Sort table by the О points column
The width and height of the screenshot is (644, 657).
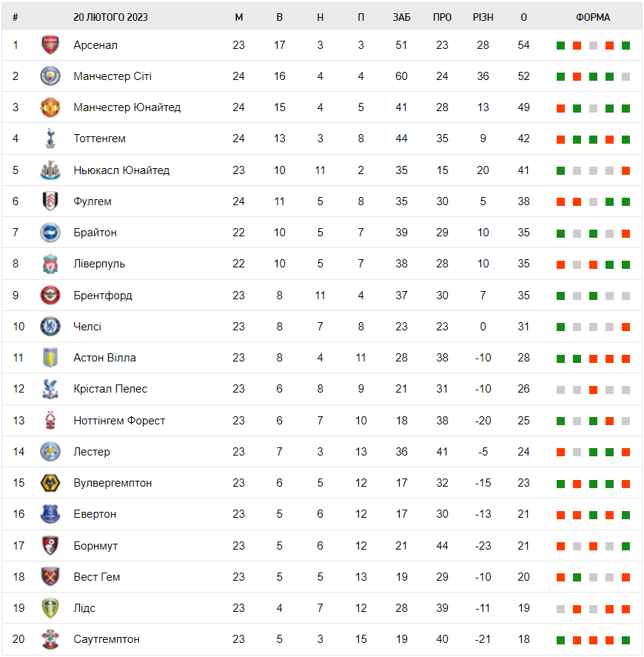click(523, 17)
